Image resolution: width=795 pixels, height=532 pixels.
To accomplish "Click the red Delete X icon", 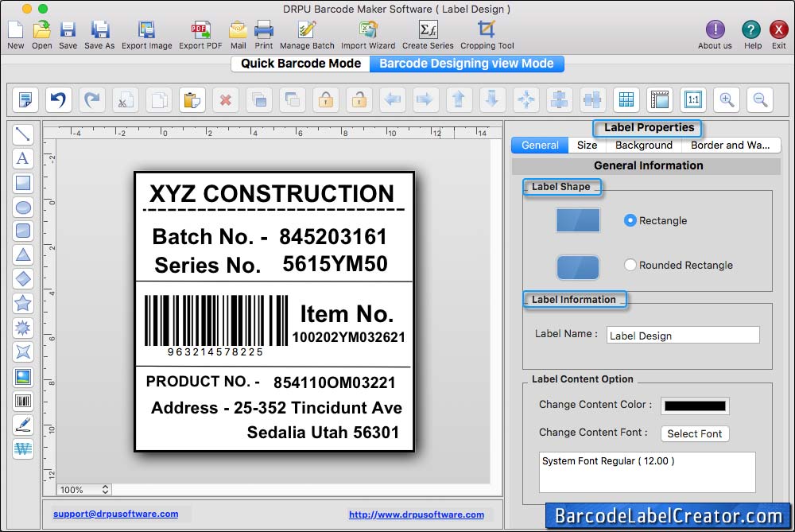I will pyautogui.click(x=226, y=99).
